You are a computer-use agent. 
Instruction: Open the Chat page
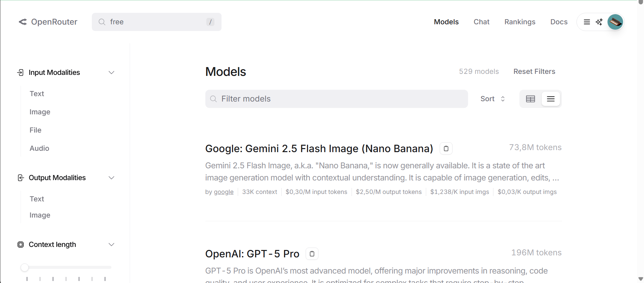point(481,22)
